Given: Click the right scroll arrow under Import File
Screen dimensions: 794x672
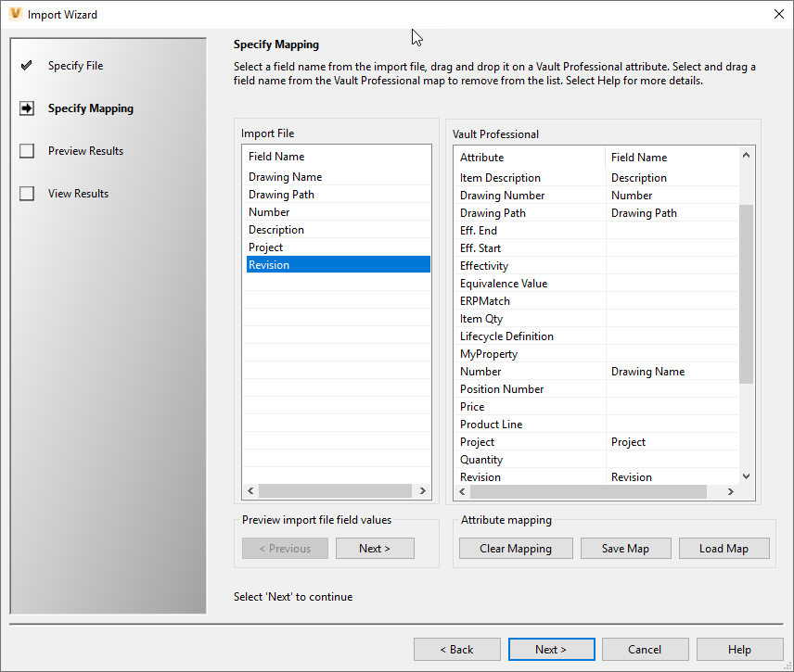Looking at the screenshot, I should [x=423, y=490].
